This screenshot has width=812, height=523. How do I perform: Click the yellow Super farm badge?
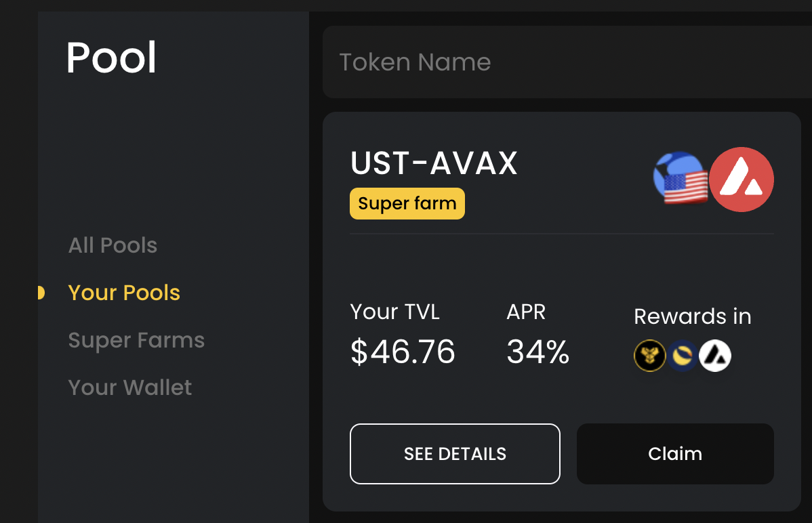click(x=407, y=203)
